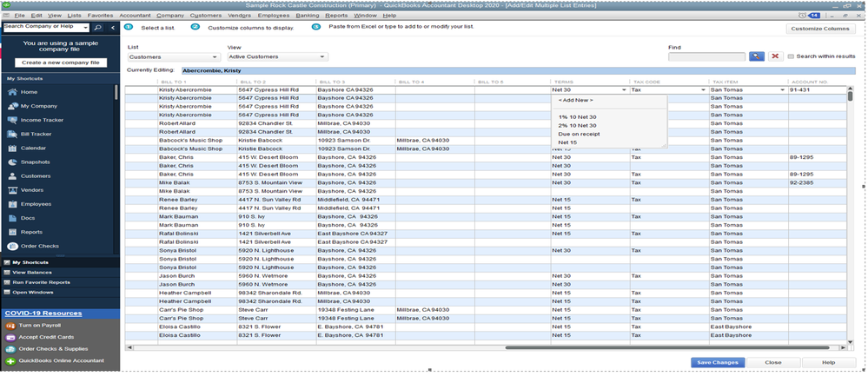Open QuickBooks Online Accountant plus icon
The width and height of the screenshot is (868, 376).
click(x=10, y=360)
